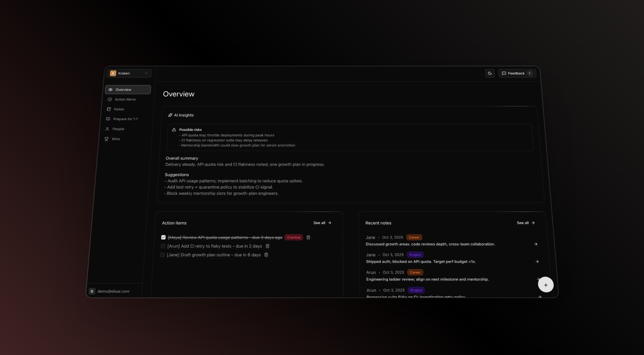Open the demo@eliuai.com account item

[113, 291]
